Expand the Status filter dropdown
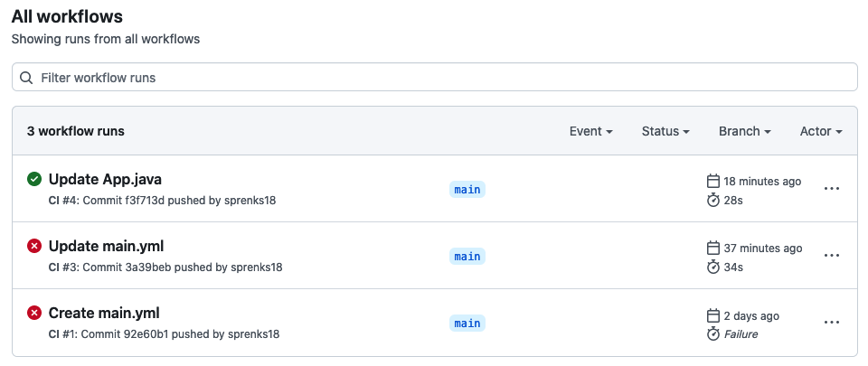This screenshot has height=366, width=868. [x=665, y=131]
